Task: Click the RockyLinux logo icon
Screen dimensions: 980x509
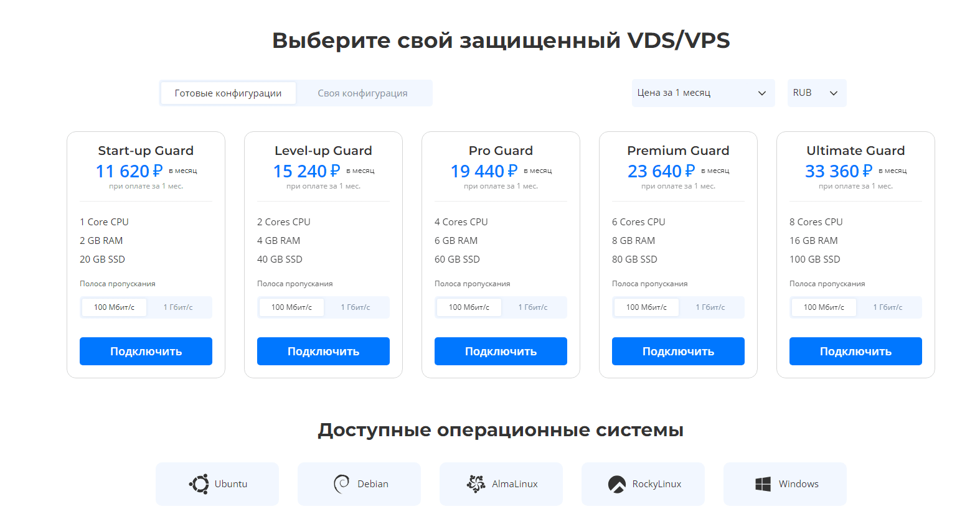Action: (616, 484)
